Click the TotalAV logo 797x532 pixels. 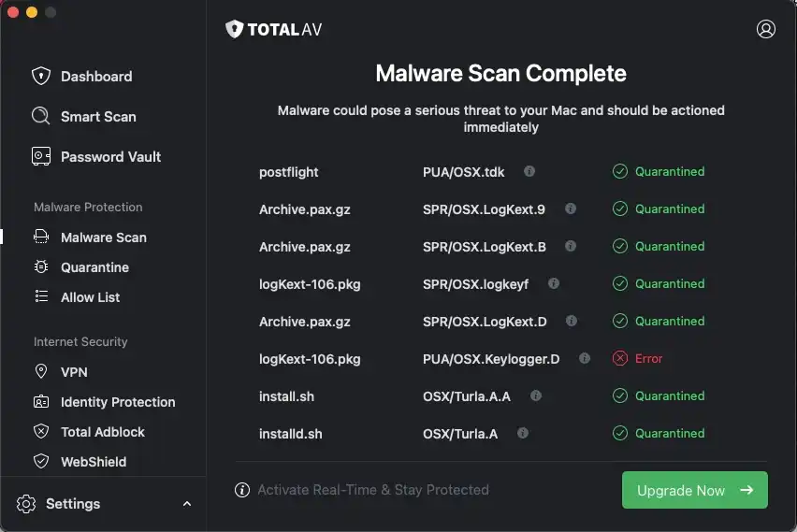[x=274, y=30]
